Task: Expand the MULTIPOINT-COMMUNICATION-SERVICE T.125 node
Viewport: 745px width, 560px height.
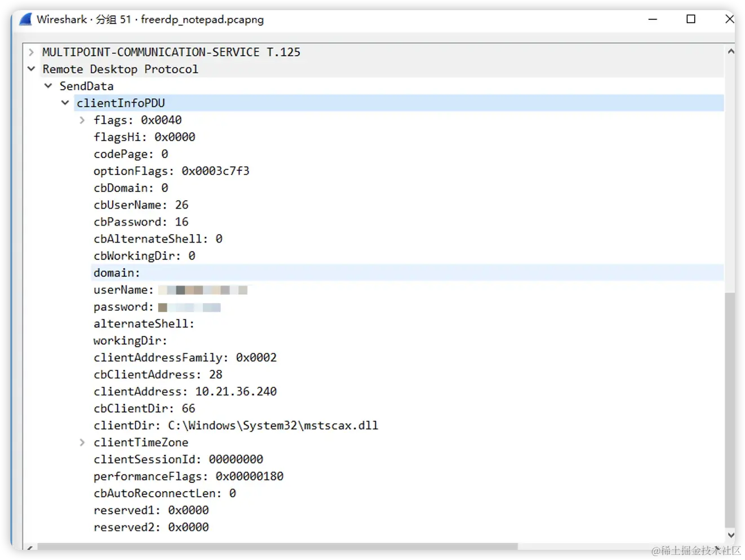Action: pyautogui.click(x=32, y=52)
